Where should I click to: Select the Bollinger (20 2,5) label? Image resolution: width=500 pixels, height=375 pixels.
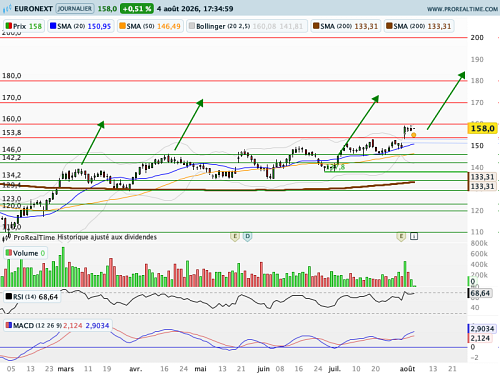click(246, 26)
